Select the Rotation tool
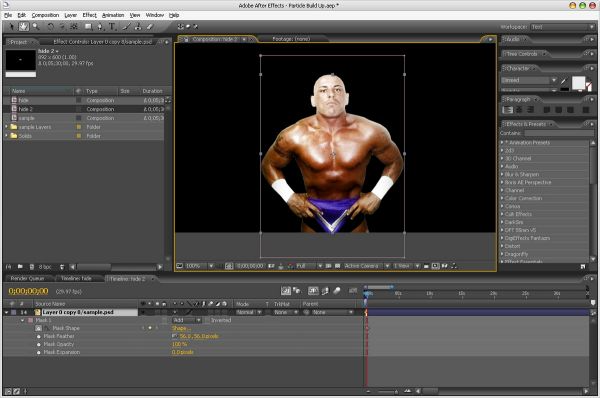600x398 pixels. pos(50,26)
